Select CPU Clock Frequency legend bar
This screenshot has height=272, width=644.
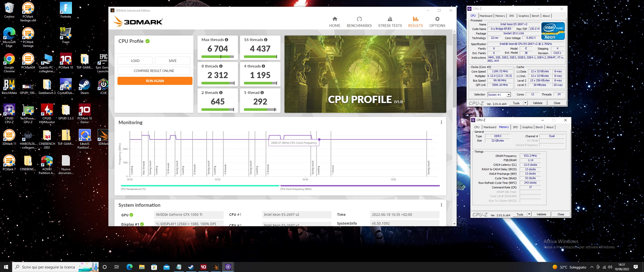360,186
